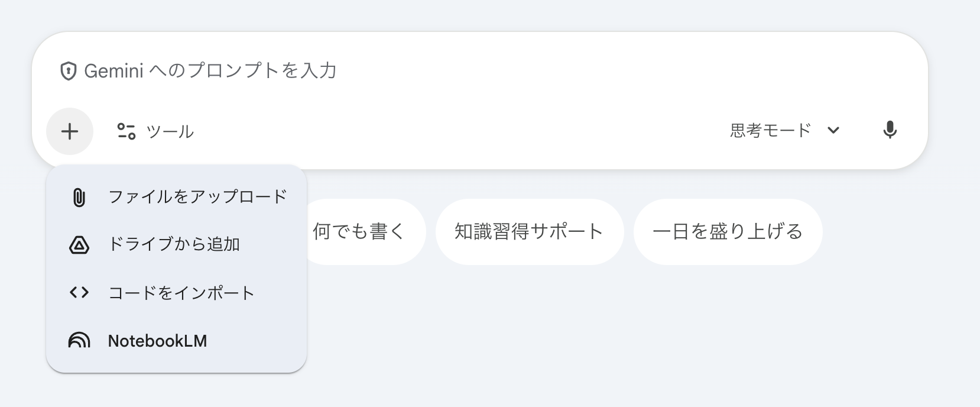Click the Google Drive triangle icon
This screenshot has width=980, height=407.
tap(79, 245)
